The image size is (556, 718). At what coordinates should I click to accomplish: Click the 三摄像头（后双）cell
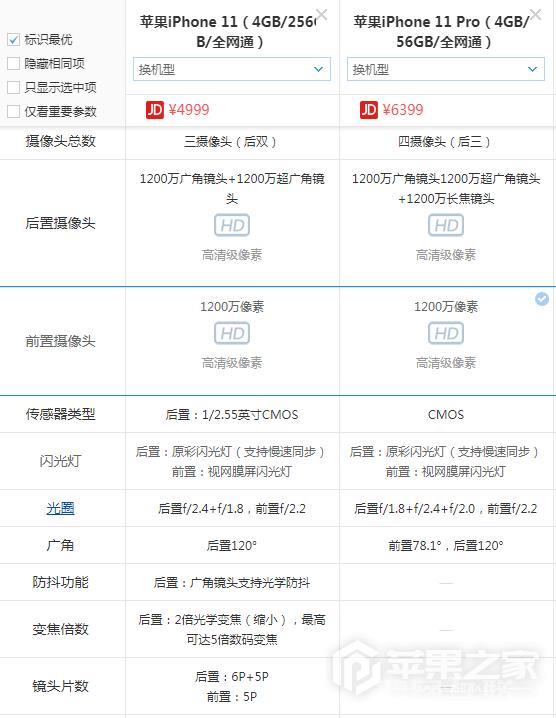232,142
